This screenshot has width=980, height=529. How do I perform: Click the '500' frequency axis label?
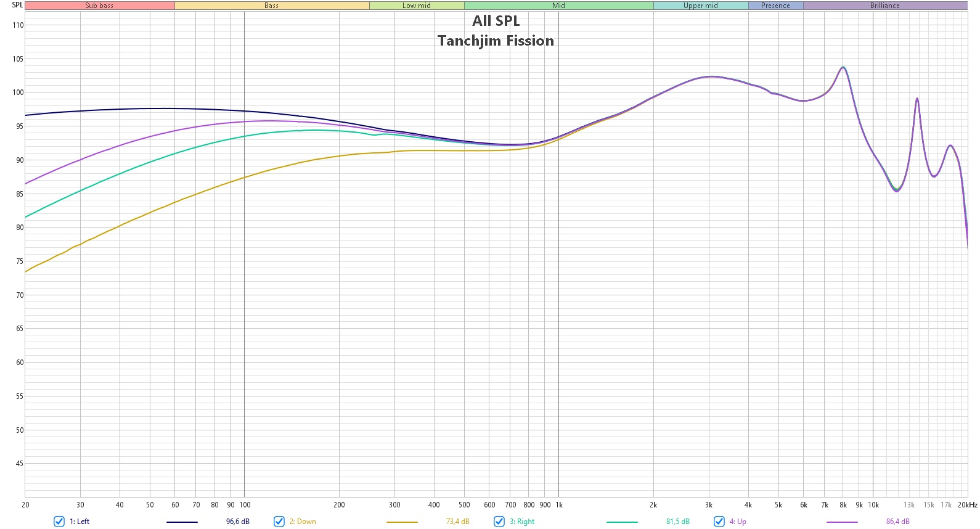[x=464, y=505]
